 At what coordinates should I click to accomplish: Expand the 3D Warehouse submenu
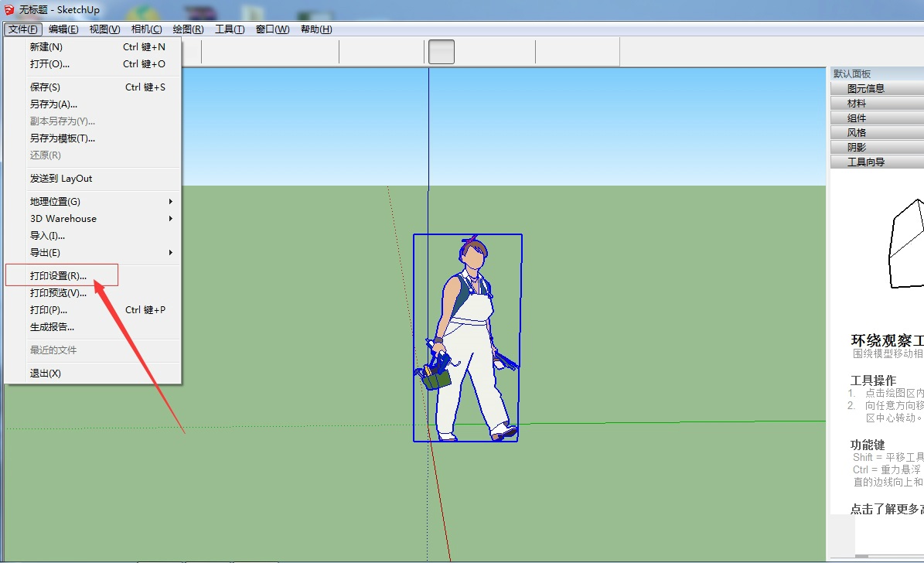coord(63,219)
